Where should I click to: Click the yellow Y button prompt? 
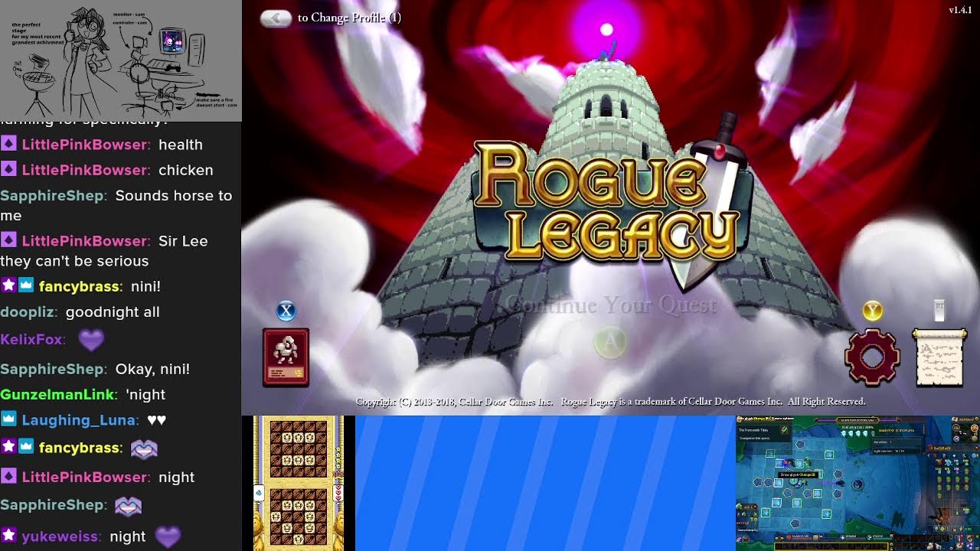click(x=873, y=311)
